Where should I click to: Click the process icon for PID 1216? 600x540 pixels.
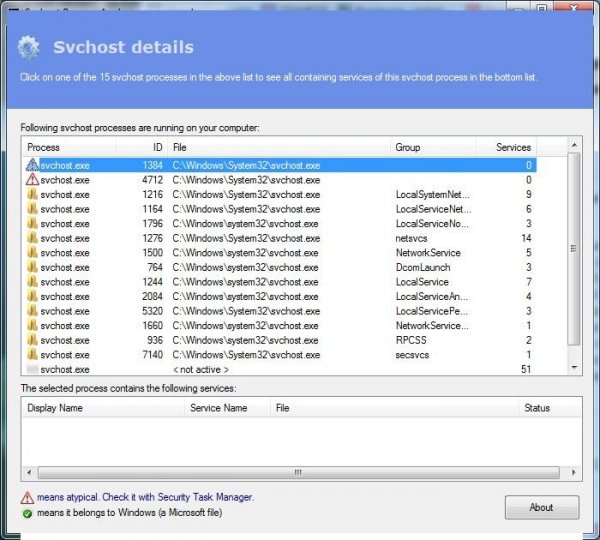point(33,194)
